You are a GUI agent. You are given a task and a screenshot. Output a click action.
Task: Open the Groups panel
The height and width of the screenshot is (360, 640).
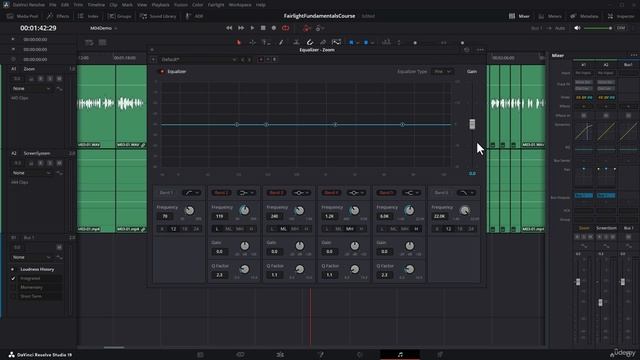(120, 16)
